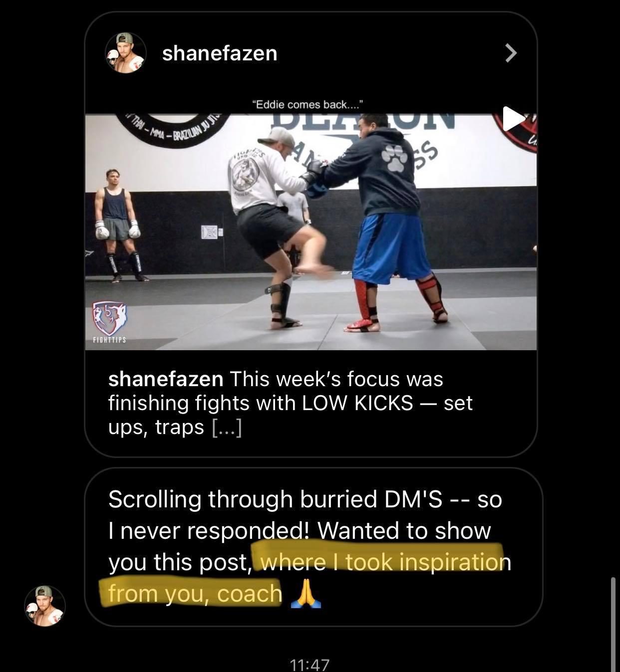The width and height of the screenshot is (620, 672).
Task: Tap the 11:47 message timestamp
Action: pos(310,664)
